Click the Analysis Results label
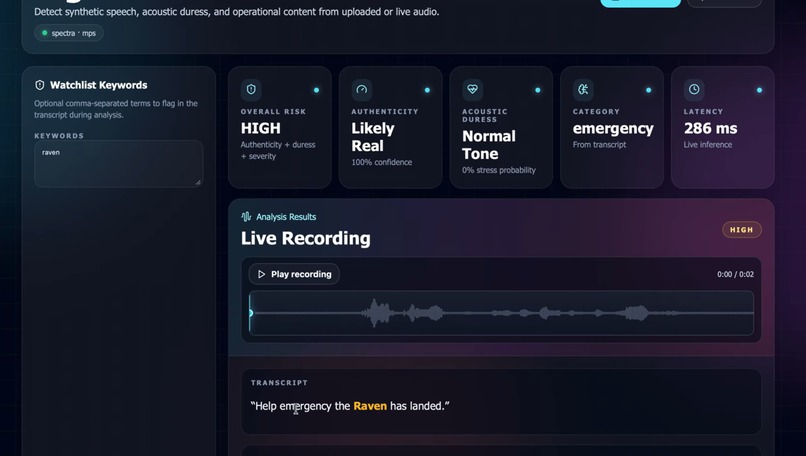The image size is (806, 456). (x=286, y=217)
